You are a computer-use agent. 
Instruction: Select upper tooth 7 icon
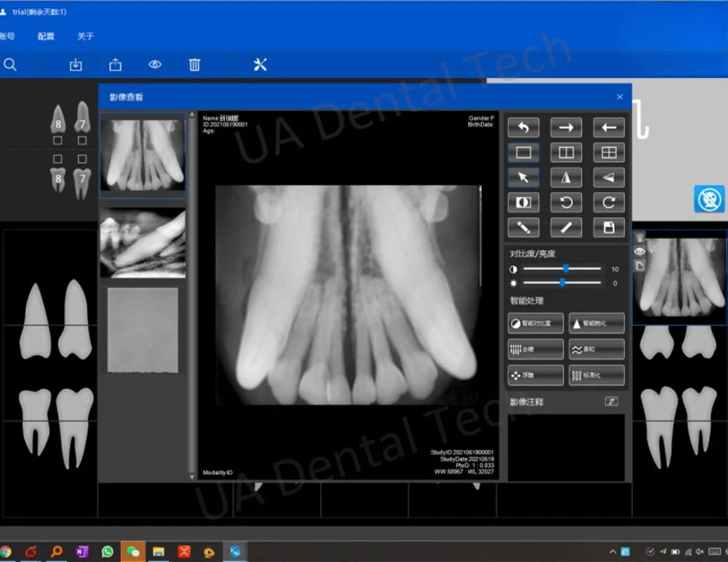pyautogui.click(x=82, y=117)
